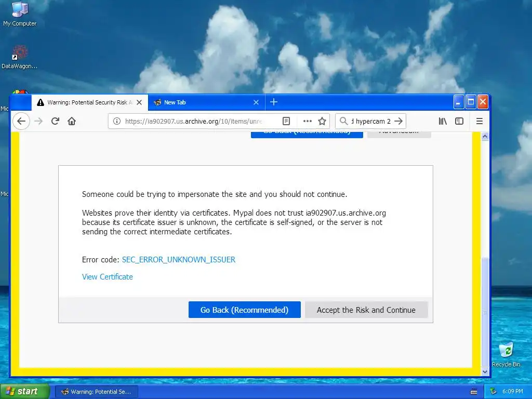Open the browser home page
532x399 pixels.
[72, 121]
